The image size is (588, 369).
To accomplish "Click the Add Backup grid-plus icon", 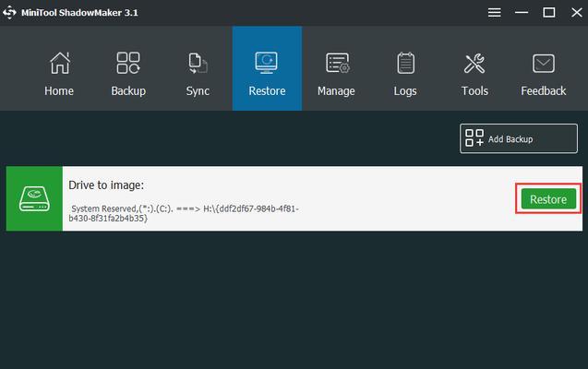I will coord(474,138).
